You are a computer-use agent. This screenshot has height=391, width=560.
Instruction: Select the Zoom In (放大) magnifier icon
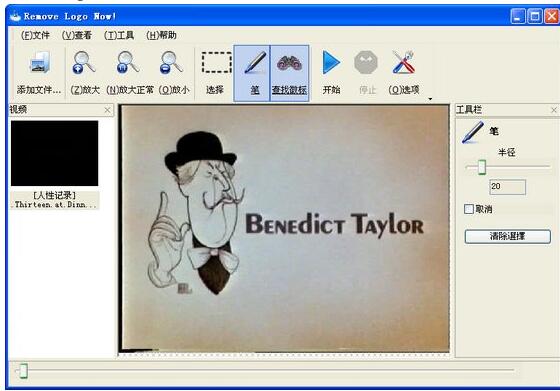coord(84,63)
